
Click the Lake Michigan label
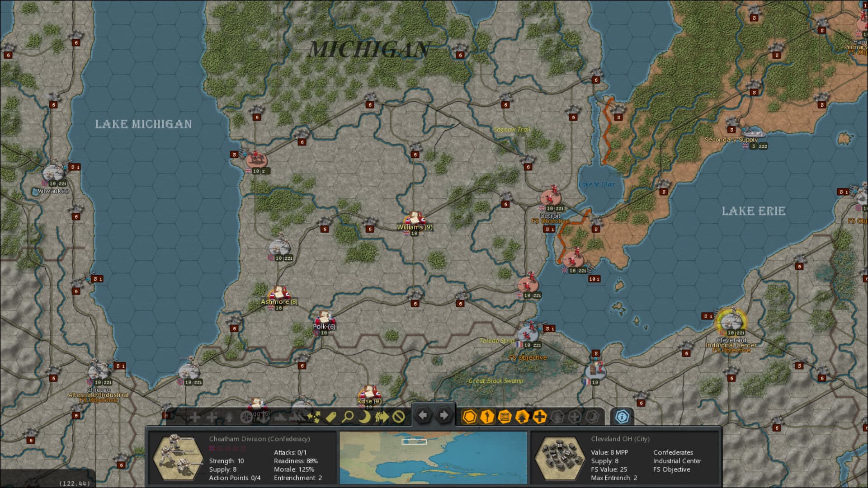point(143,124)
